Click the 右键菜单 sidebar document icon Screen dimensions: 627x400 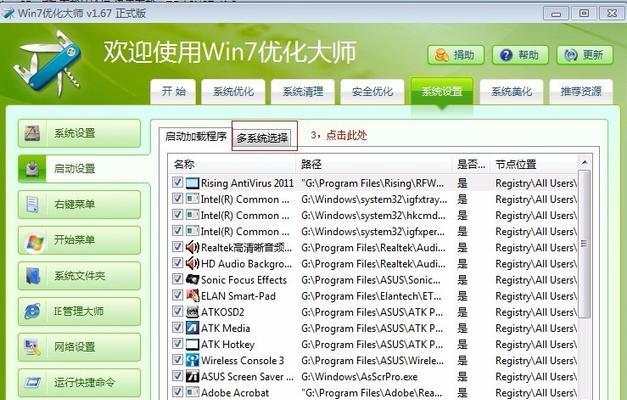tap(32, 204)
